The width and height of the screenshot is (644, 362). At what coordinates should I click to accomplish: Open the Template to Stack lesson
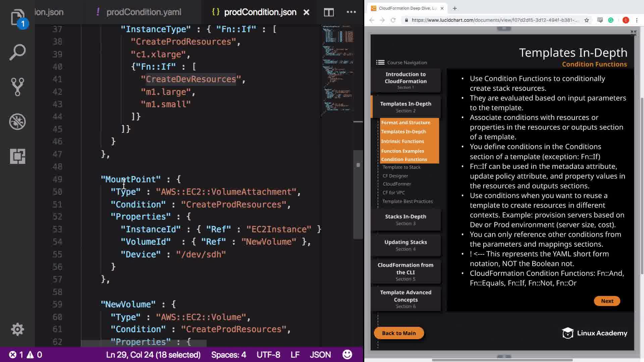coord(401,167)
